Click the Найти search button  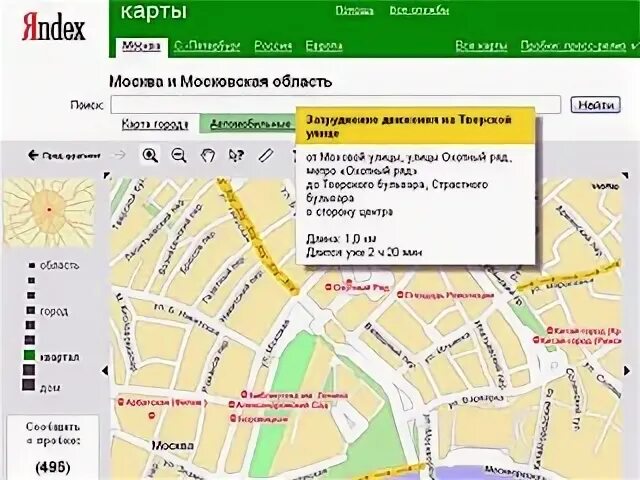tap(596, 105)
